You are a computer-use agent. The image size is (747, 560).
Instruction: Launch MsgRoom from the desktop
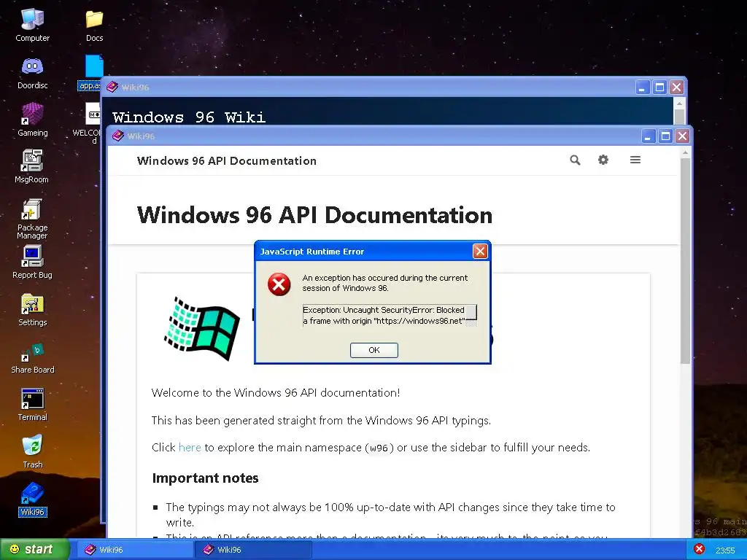click(32, 166)
